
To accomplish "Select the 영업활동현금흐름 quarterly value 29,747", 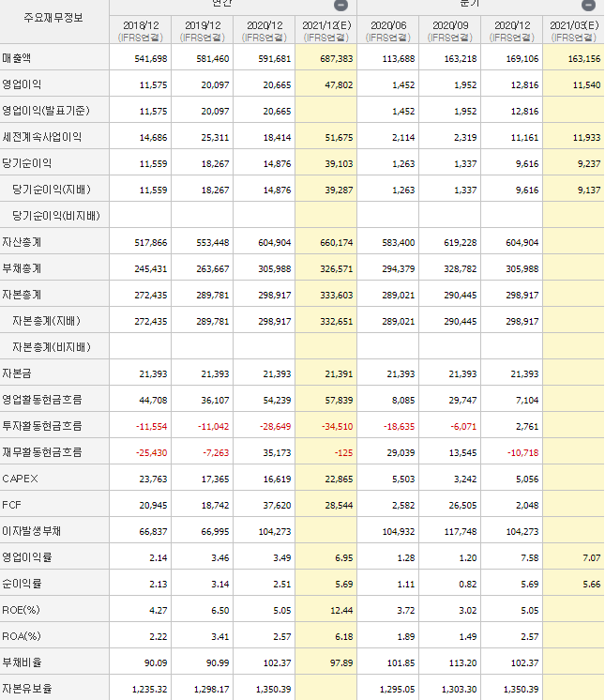I will 462,401.
